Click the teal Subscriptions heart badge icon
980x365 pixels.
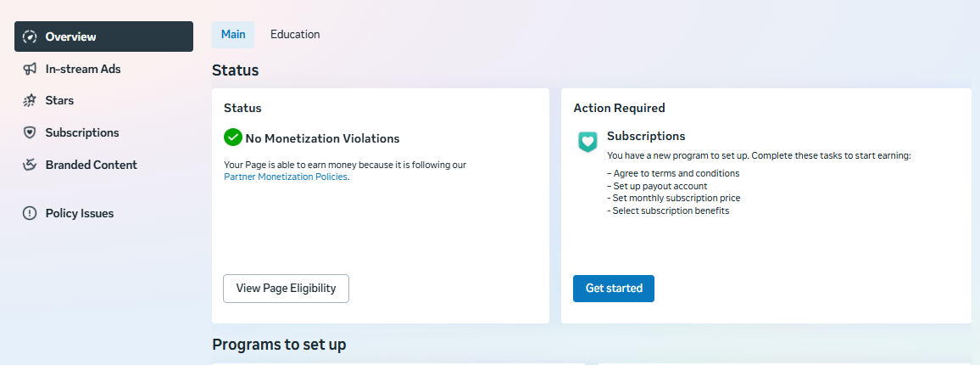[587, 142]
